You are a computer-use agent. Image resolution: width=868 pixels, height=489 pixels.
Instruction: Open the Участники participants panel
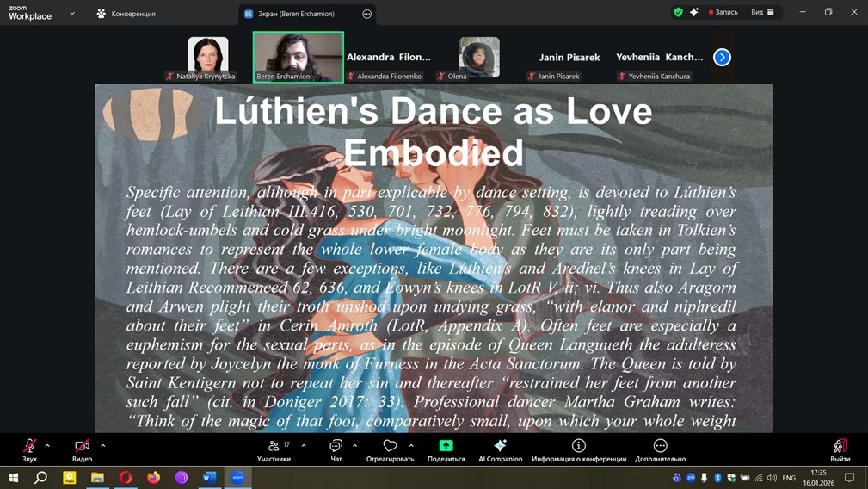tap(274, 448)
